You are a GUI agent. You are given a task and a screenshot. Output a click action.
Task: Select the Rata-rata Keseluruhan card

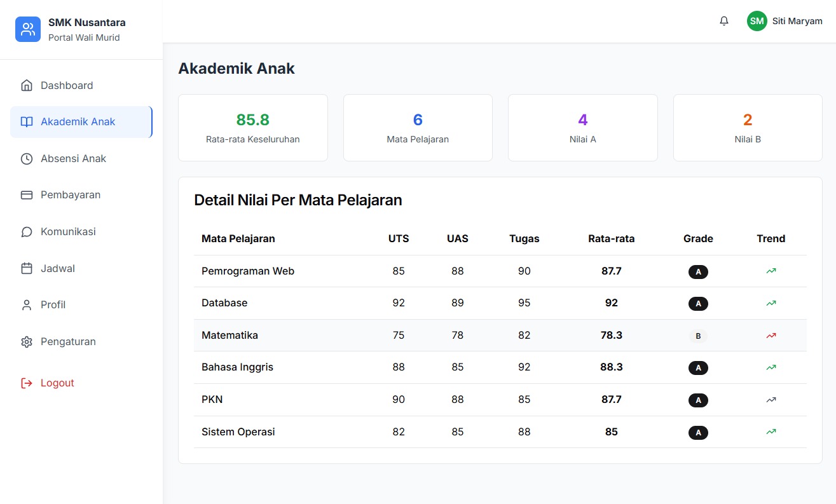pos(253,128)
